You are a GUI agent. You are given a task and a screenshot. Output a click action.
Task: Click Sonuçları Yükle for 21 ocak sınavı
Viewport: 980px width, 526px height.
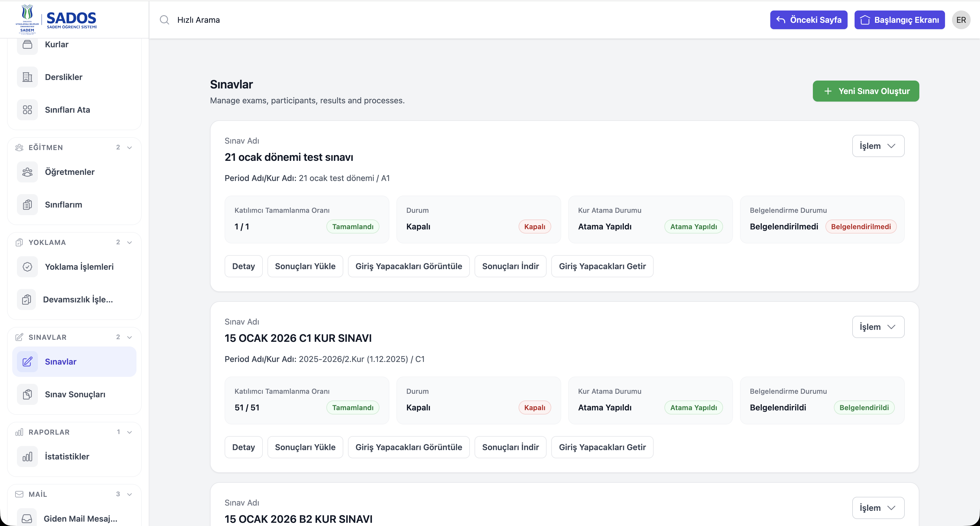[305, 266]
